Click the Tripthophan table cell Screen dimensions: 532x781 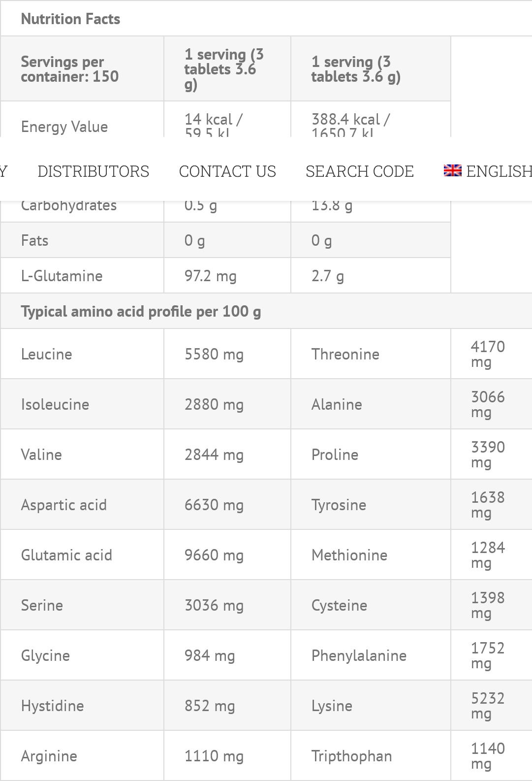pyautogui.click(x=352, y=756)
